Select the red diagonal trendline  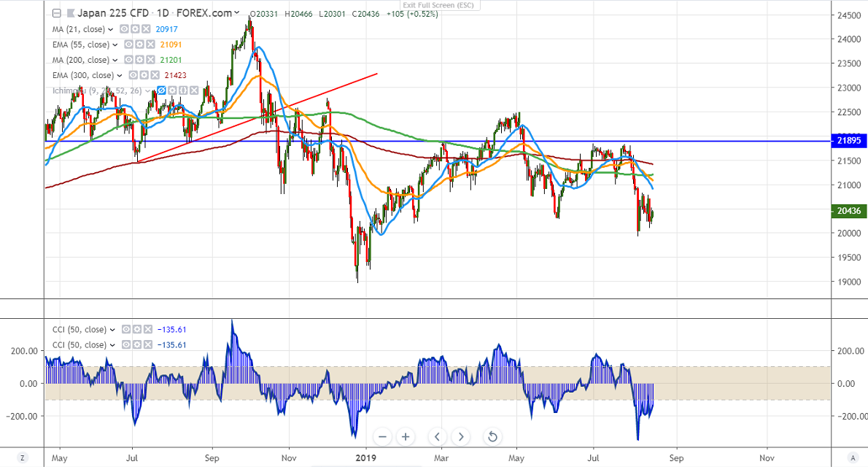(x=257, y=117)
